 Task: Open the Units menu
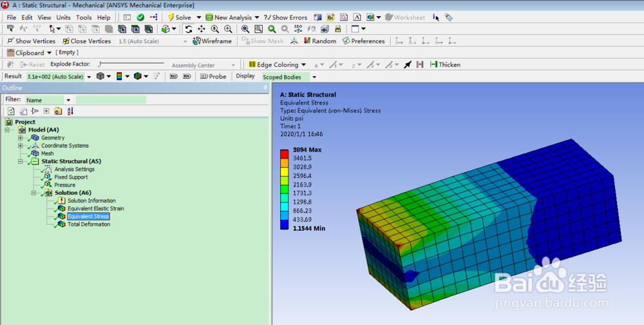click(x=63, y=17)
